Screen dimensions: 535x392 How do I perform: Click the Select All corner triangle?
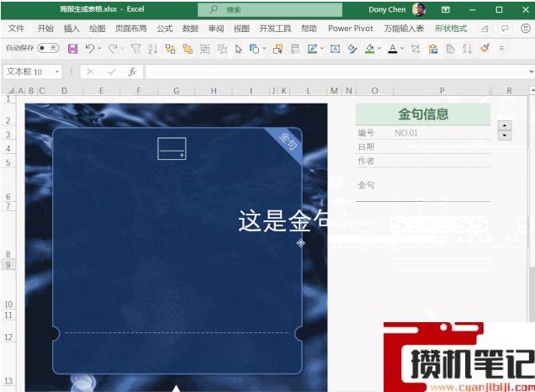pyautogui.click(x=12, y=91)
